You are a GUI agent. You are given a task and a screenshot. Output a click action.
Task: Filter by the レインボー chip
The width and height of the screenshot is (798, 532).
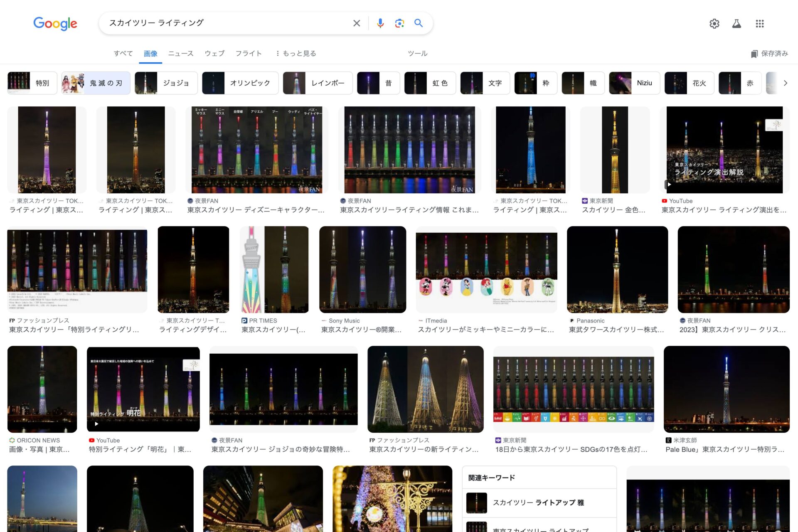coord(318,83)
